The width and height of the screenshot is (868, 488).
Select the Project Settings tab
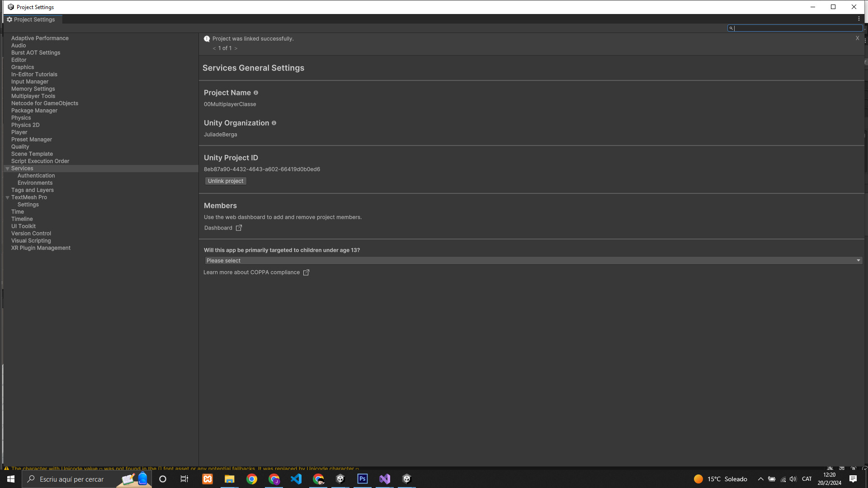click(31, 19)
